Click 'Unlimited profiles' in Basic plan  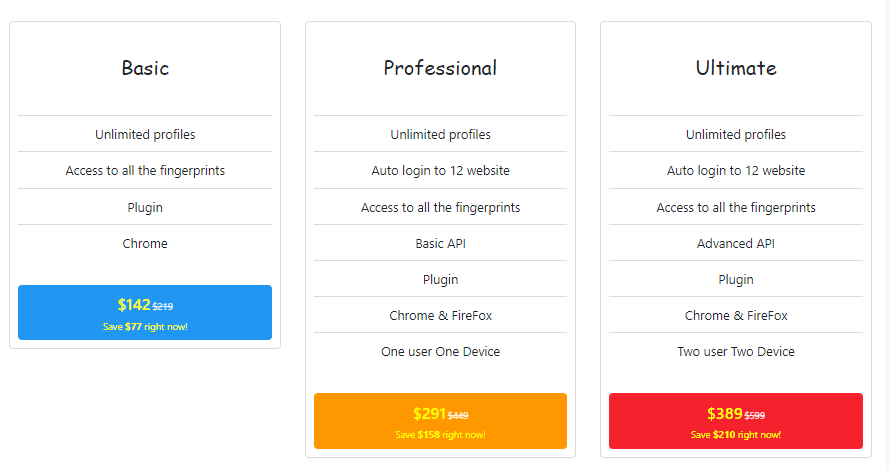(x=145, y=134)
